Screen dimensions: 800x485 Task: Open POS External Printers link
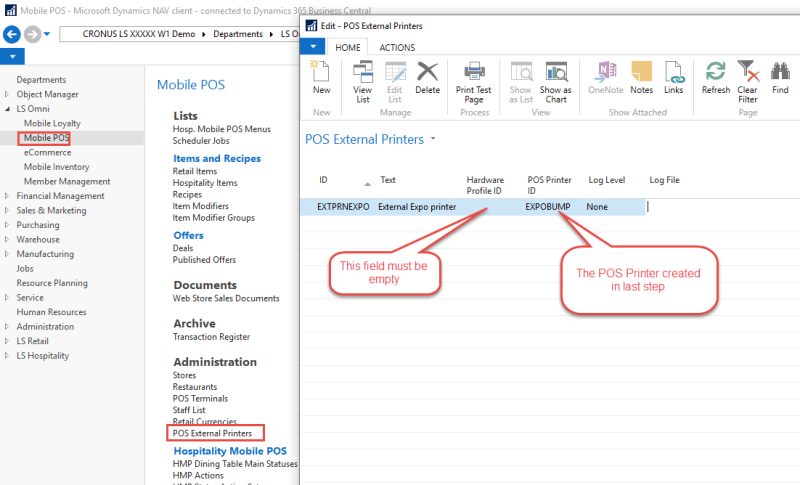(x=212, y=433)
